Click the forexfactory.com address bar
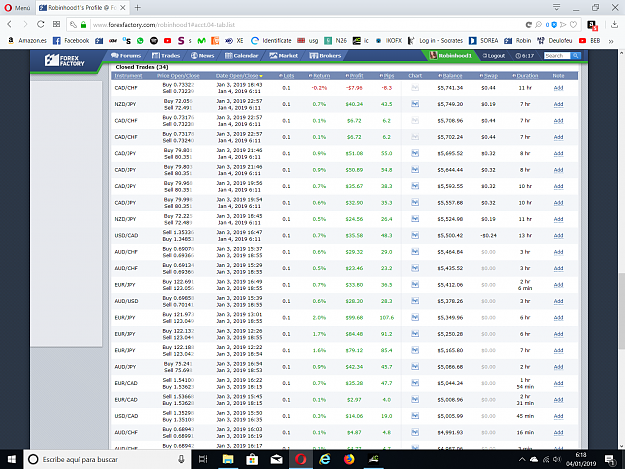 [295, 25]
